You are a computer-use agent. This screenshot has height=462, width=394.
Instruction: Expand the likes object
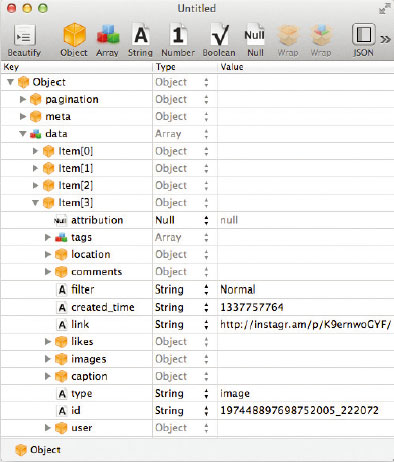48,341
